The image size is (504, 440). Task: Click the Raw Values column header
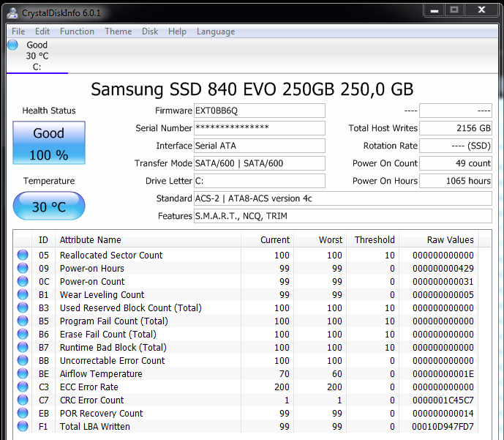click(439, 239)
